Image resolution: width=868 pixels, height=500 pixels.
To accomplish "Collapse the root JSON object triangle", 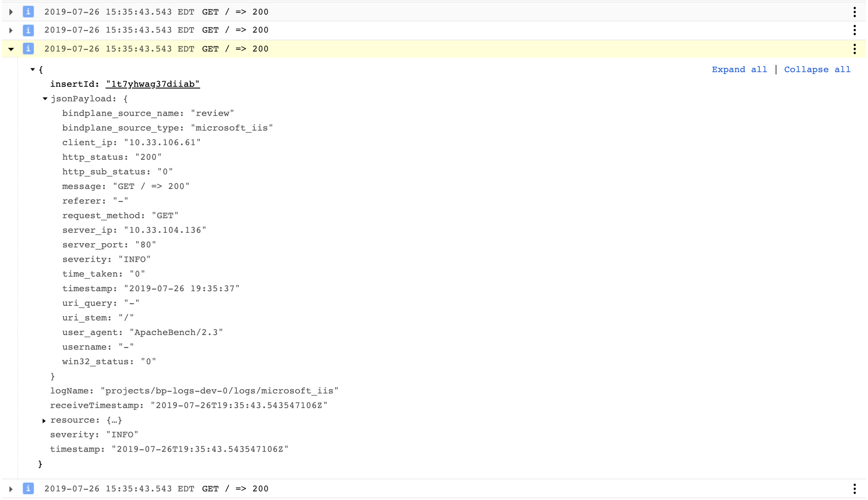I will coord(33,70).
